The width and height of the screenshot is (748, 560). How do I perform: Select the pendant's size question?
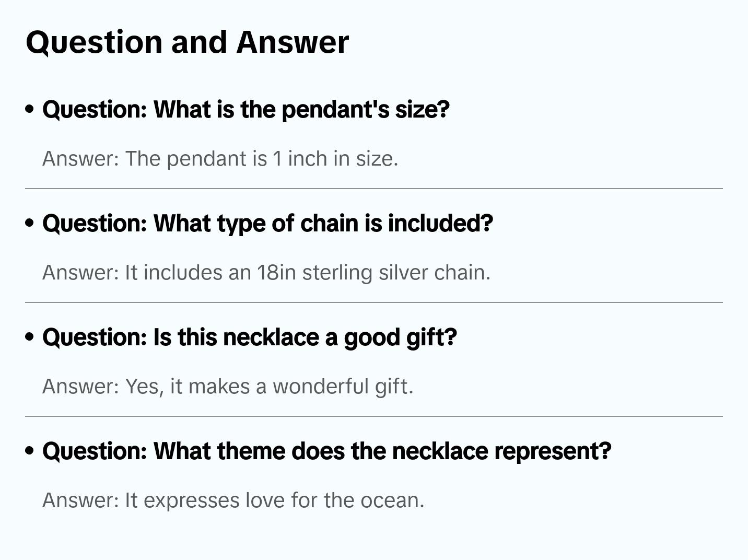[246, 110]
